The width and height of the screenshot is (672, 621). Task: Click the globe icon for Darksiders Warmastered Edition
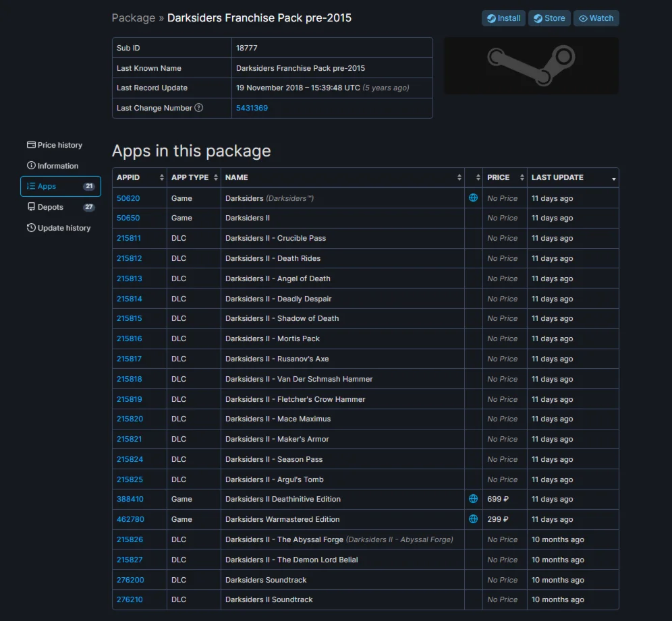coord(473,519)
